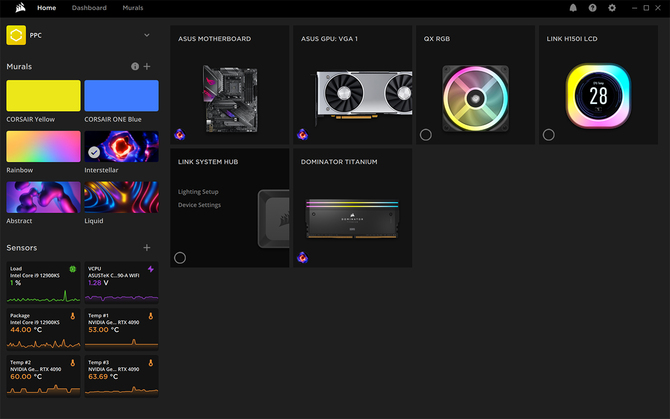Click mural icon on Dominator Titanium card

pyautogui.click(x=303, y=258)
